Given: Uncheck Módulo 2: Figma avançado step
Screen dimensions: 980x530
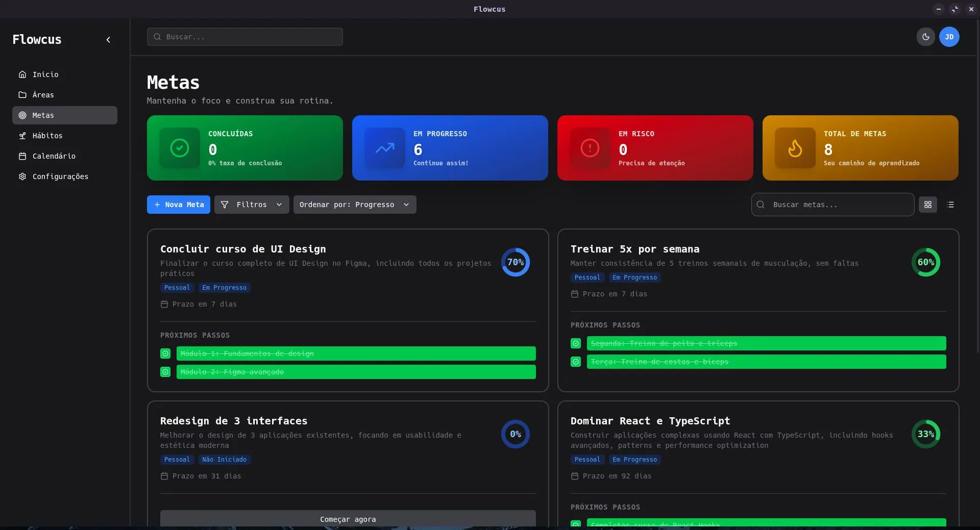Looking at the screenshot, I should coord(165,372).
